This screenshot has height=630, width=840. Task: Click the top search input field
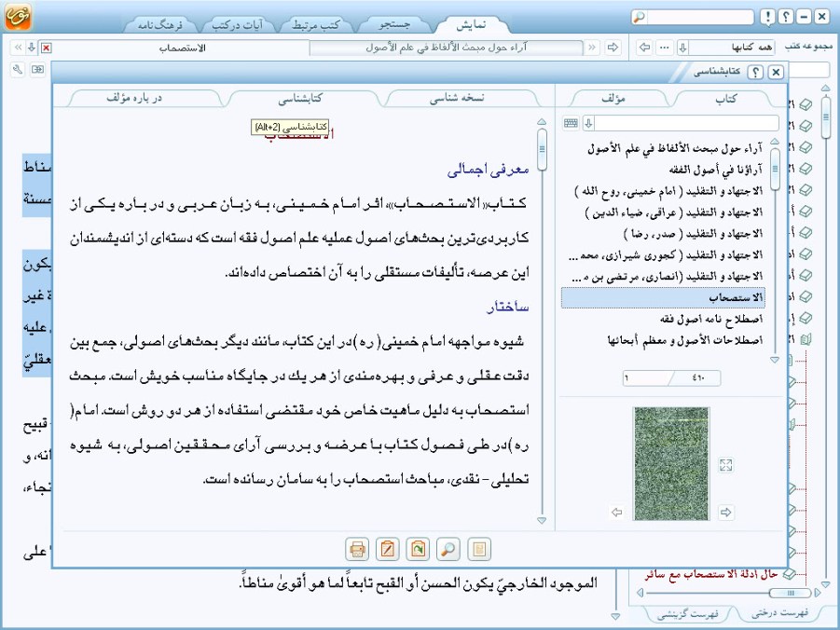(x=699, y=17)
